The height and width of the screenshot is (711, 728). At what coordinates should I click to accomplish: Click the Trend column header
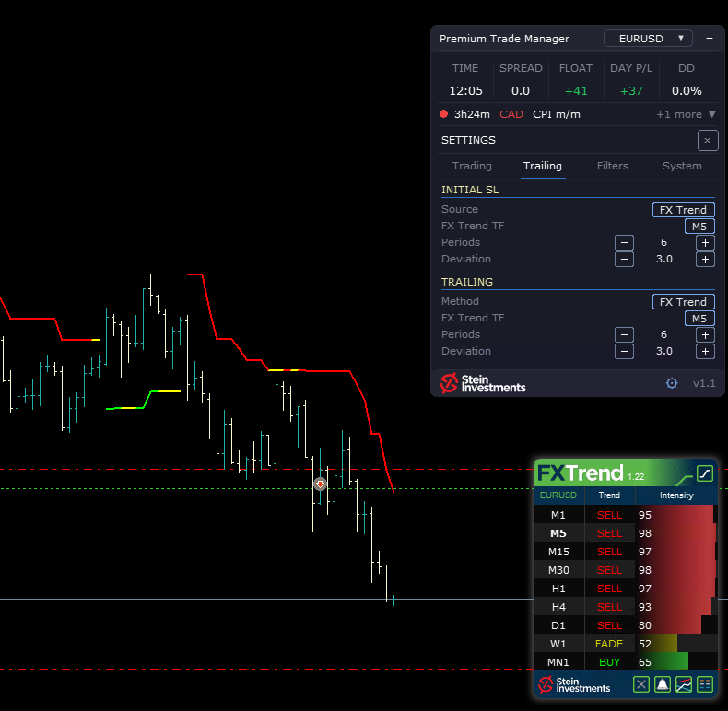(609, 495)
